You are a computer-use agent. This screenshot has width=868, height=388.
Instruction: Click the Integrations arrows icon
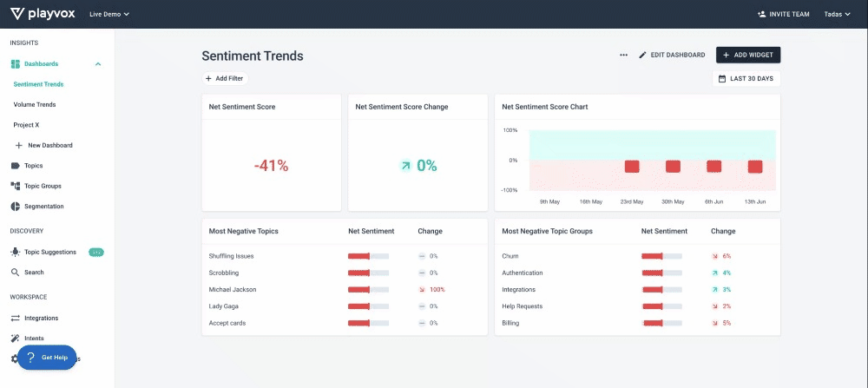(15, 319)
